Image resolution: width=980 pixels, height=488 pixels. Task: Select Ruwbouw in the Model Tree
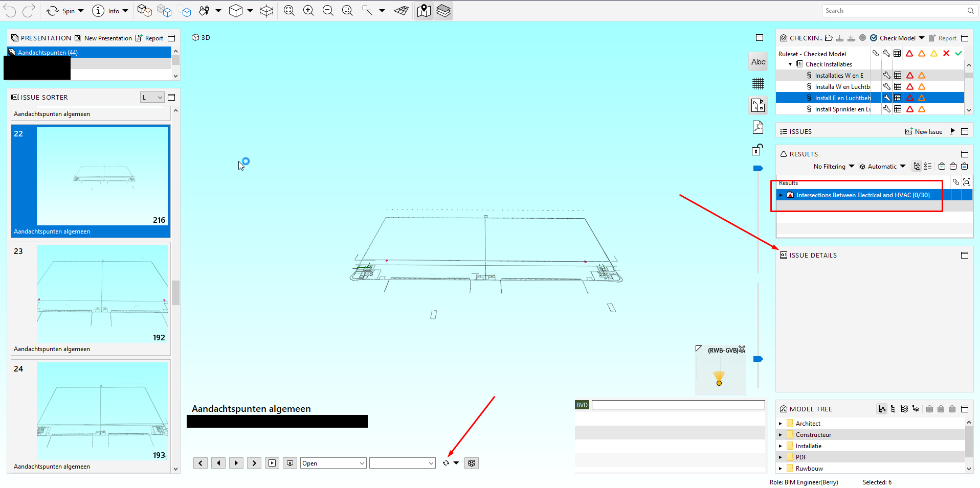(x=809, y=469)
